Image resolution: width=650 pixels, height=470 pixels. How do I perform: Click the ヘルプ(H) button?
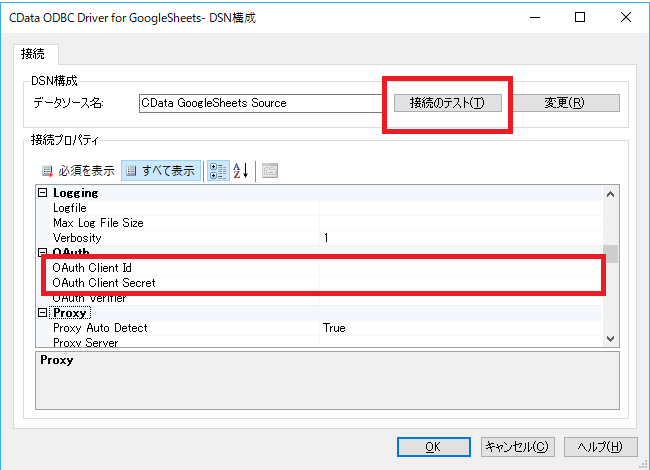(x=600, y=447)
